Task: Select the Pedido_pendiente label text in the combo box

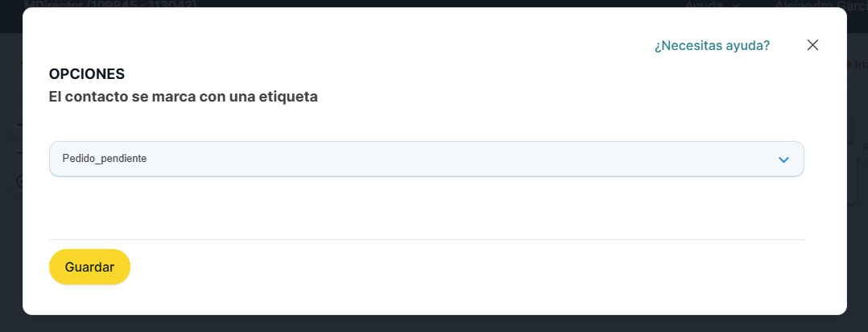Action: (105, 159)
